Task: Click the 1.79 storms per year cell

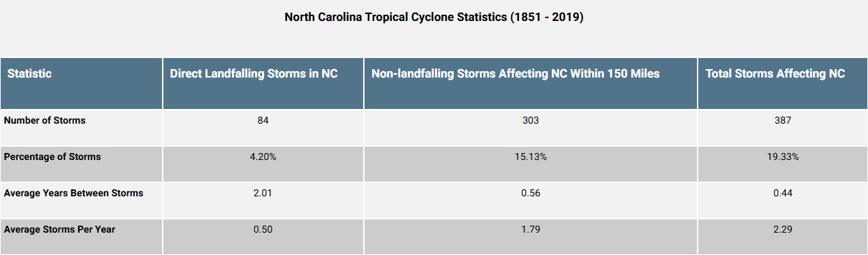Action: [x=531, y=229]
